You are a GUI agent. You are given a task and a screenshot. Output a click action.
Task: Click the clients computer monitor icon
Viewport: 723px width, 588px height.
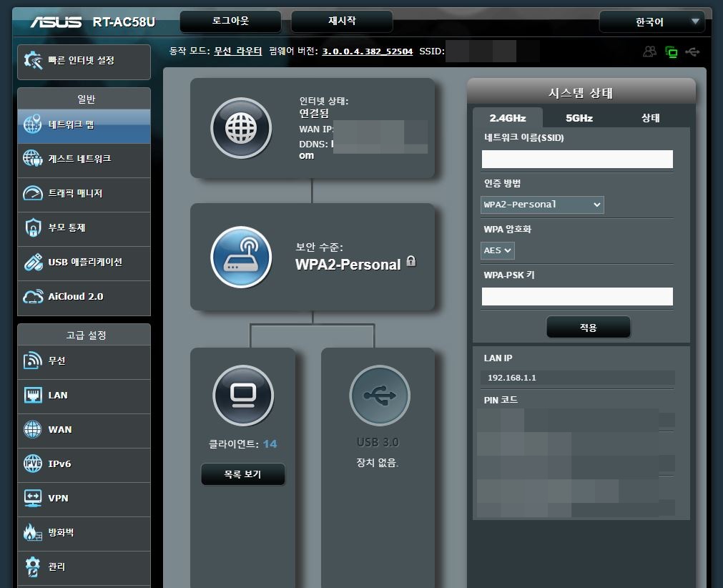click(243, 396)
